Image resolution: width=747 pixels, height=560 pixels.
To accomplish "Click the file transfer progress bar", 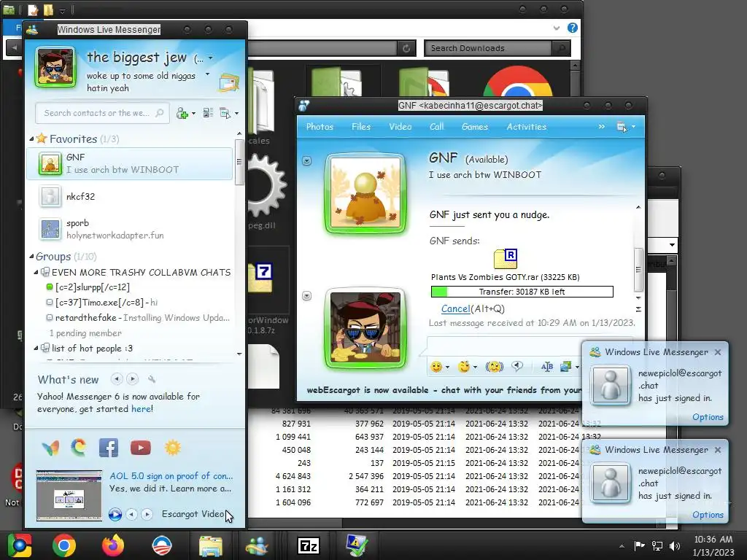I will point(522,292).
